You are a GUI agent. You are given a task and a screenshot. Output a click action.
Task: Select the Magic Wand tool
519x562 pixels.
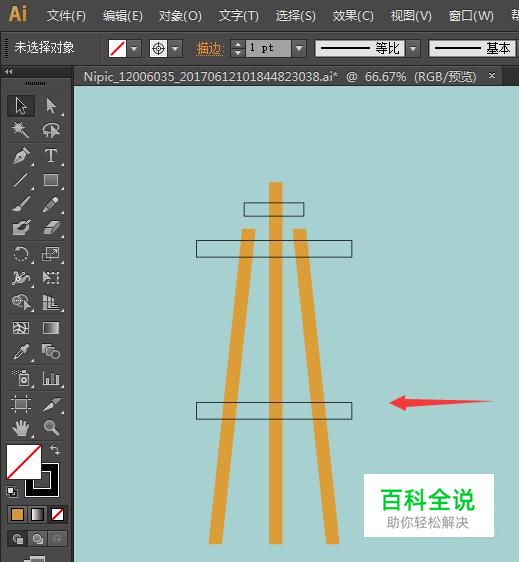21,130
